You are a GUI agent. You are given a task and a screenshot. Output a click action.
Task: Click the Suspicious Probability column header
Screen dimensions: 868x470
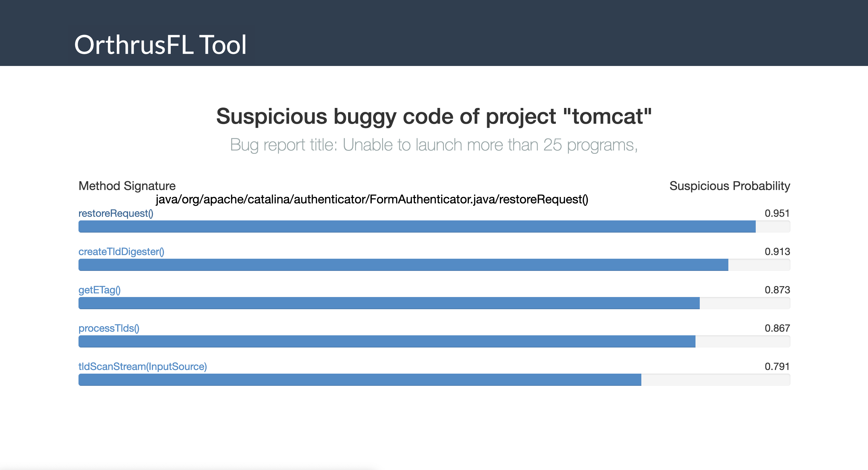click(730, 186)
